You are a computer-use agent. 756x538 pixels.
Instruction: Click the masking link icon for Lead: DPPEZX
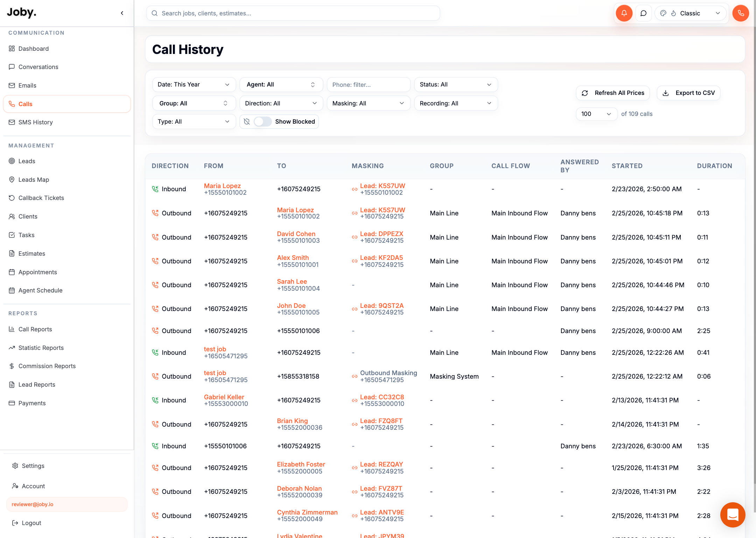tap(355, 237)
